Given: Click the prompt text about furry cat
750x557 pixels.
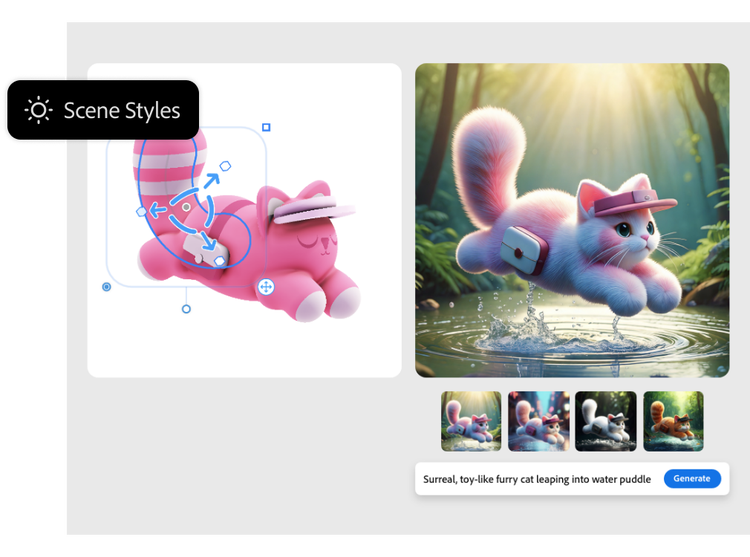Looking at the screenshot, I should [x=537, y=479].
